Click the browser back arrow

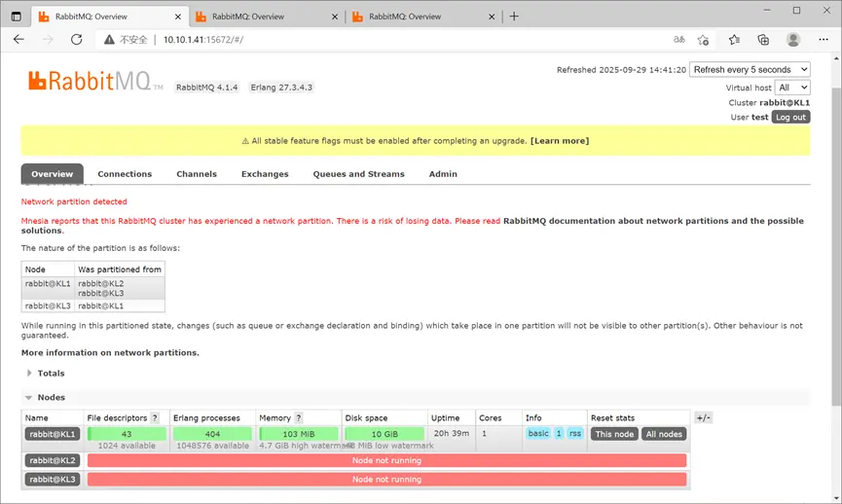point(20,40)
